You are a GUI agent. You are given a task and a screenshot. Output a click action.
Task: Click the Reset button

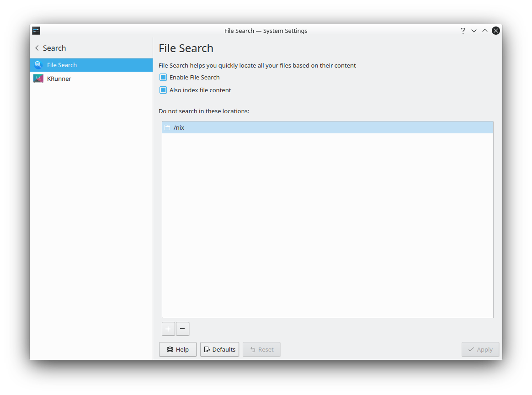[261, 350]
